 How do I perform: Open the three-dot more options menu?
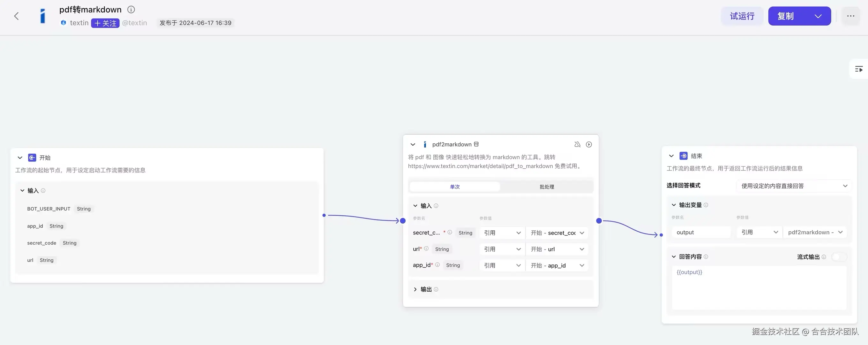point(850,16)
